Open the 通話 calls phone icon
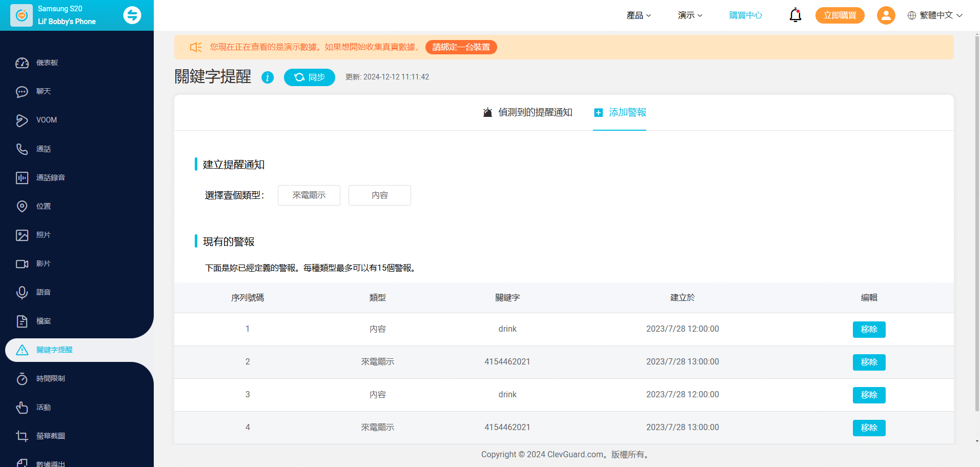Screen dimensions: 980x467 [x=22, y=149]
